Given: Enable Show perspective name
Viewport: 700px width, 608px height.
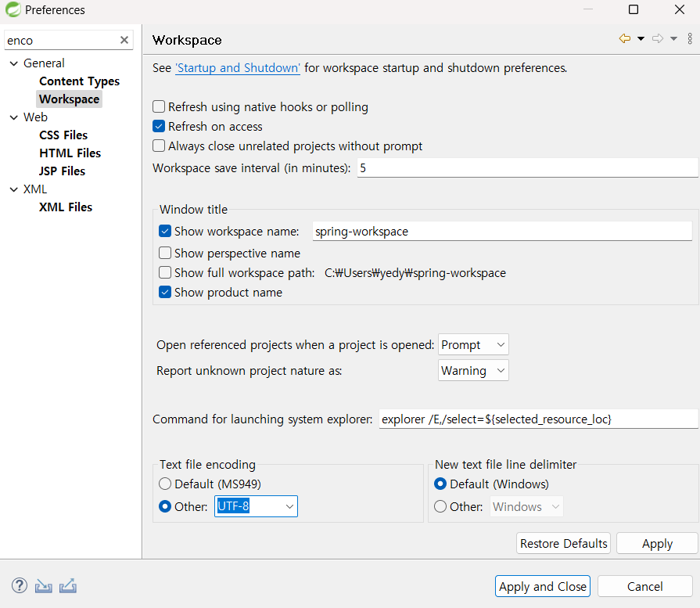Looking at the screenshot, I should point(165,254).
